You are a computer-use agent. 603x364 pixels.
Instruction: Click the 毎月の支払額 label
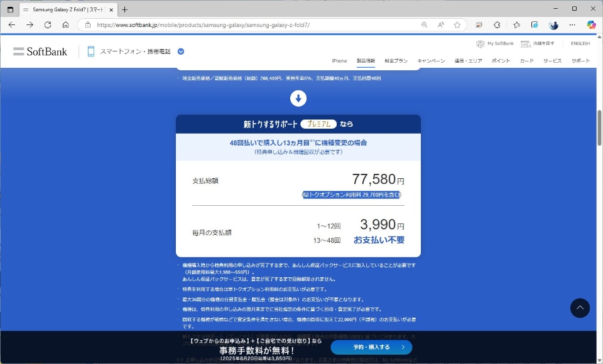click(x=212, y=233)
